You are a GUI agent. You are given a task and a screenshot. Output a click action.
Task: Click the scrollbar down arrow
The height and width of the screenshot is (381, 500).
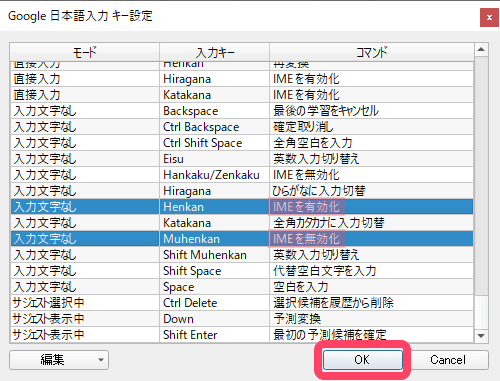point(481,336)
